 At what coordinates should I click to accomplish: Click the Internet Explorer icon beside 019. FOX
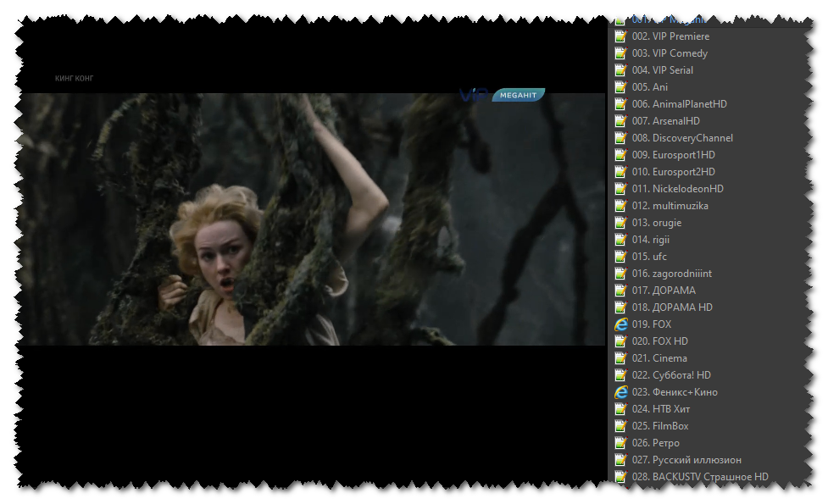pyautogui.click(x=621, y=324)
